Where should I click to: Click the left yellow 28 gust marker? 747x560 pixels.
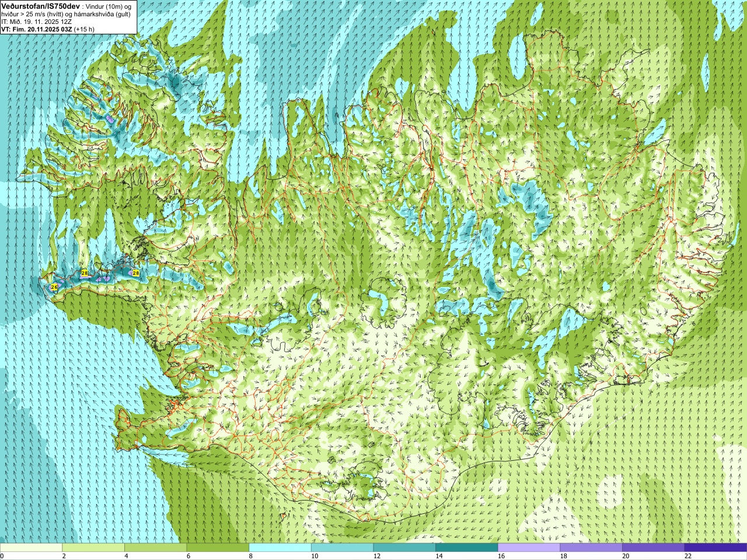coord(85,273)
